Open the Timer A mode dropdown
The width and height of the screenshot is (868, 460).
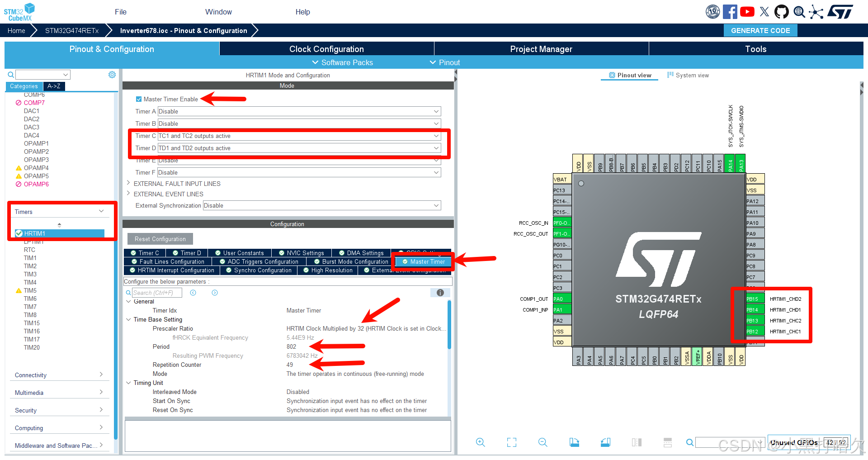coord(299,111)
